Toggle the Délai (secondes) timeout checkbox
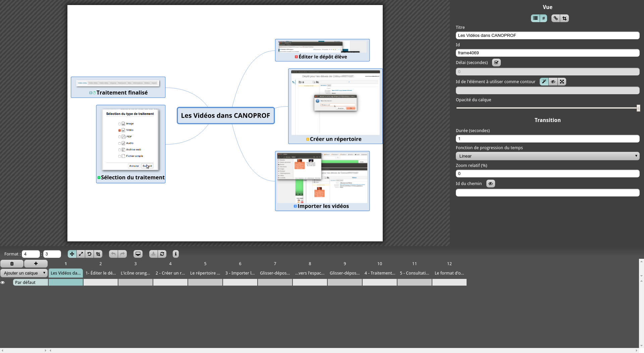 (496, 62)
